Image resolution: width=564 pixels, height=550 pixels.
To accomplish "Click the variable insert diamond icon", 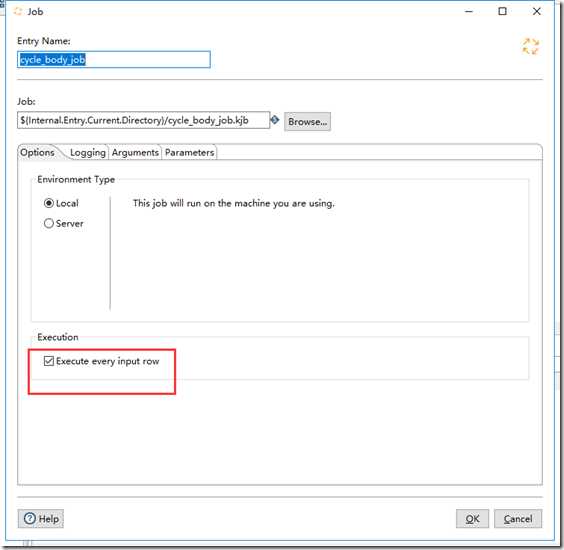I will click(x=275, y=120).
